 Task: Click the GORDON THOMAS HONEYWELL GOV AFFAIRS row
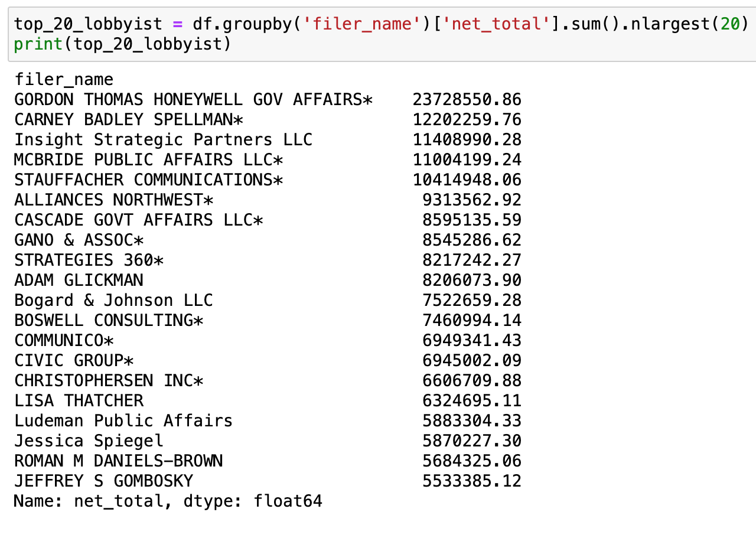click(x=193, y=100)
